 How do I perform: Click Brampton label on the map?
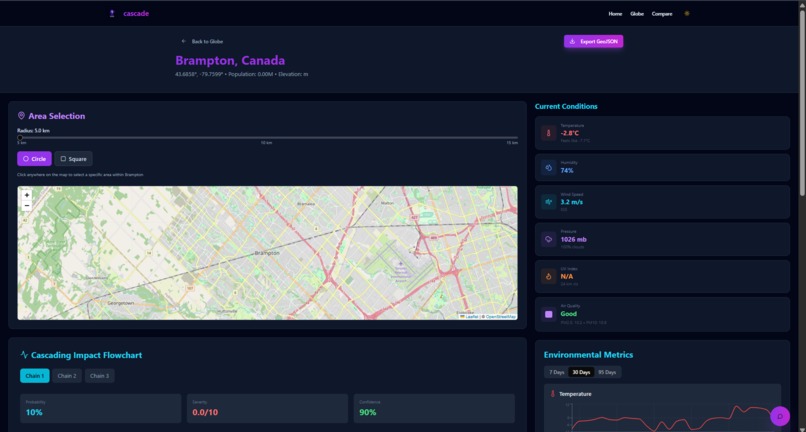pyautogui.click(x=268, y=253)
